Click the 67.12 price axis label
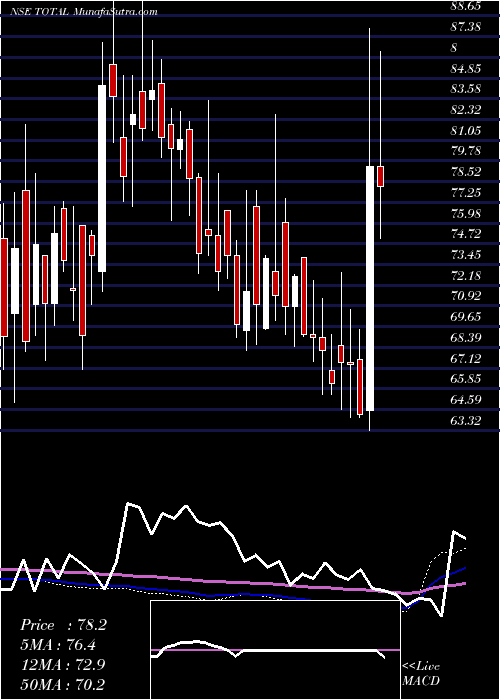Screen dimensions: 500x700 (466, 358)
